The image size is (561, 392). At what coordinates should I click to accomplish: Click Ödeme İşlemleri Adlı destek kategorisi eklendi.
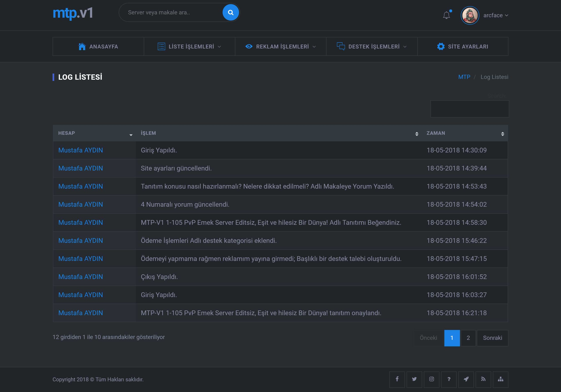pos(209,241)
